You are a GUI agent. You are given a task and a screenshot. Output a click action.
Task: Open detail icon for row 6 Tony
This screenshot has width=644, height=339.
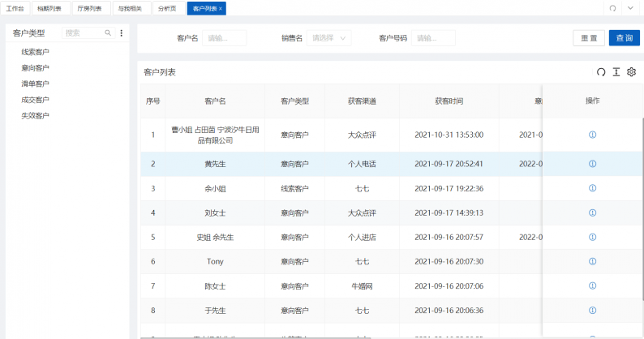[x=592, y=261]
